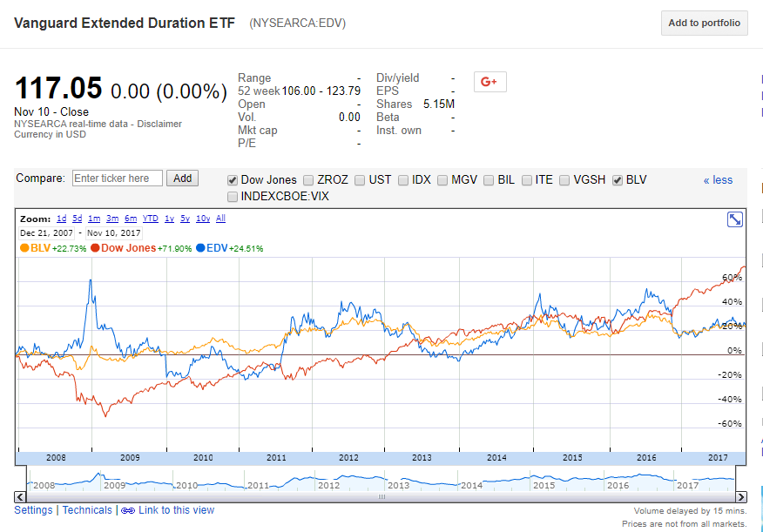Click the Add to portfolio button
763x532 pixels.
pyautogui.click(x=704, y=23)
